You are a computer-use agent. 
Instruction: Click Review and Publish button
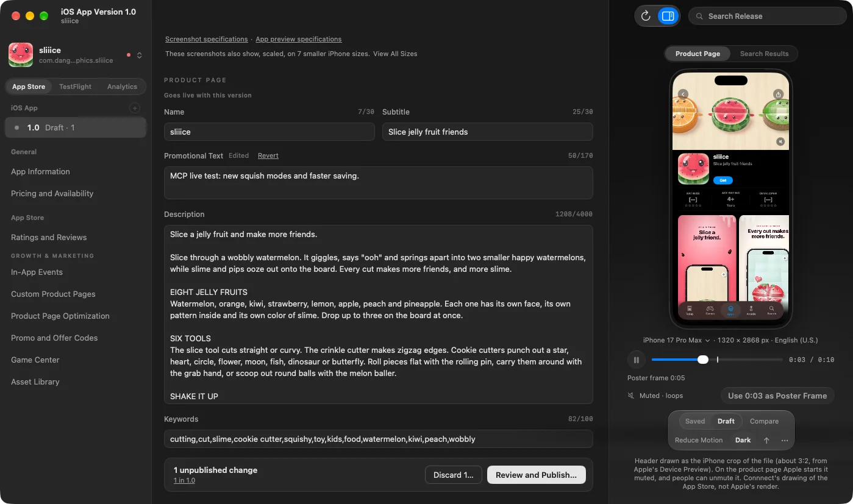(x=536, y=475)
